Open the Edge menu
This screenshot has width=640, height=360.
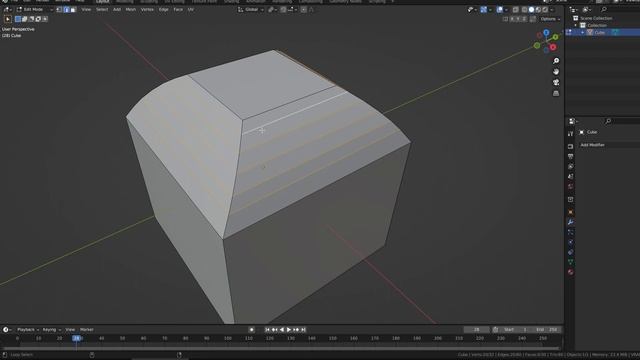(164, 9)
